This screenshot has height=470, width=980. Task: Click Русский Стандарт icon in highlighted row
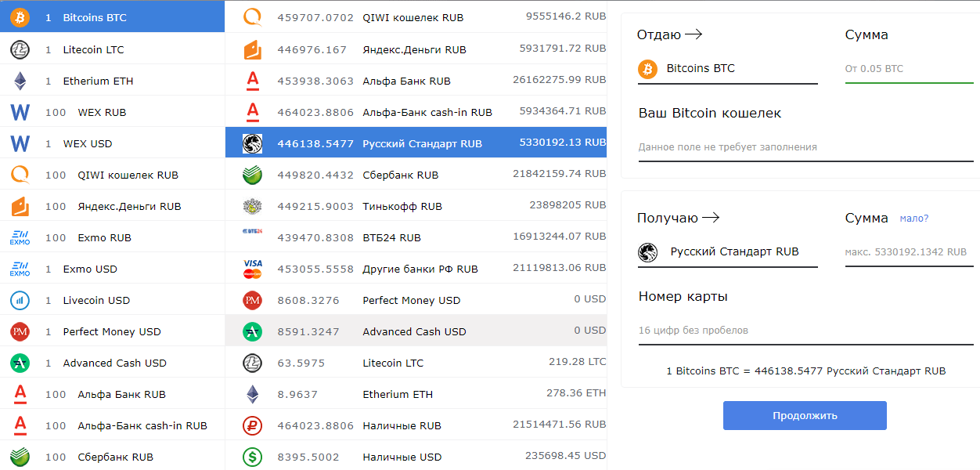click(252, 143)
